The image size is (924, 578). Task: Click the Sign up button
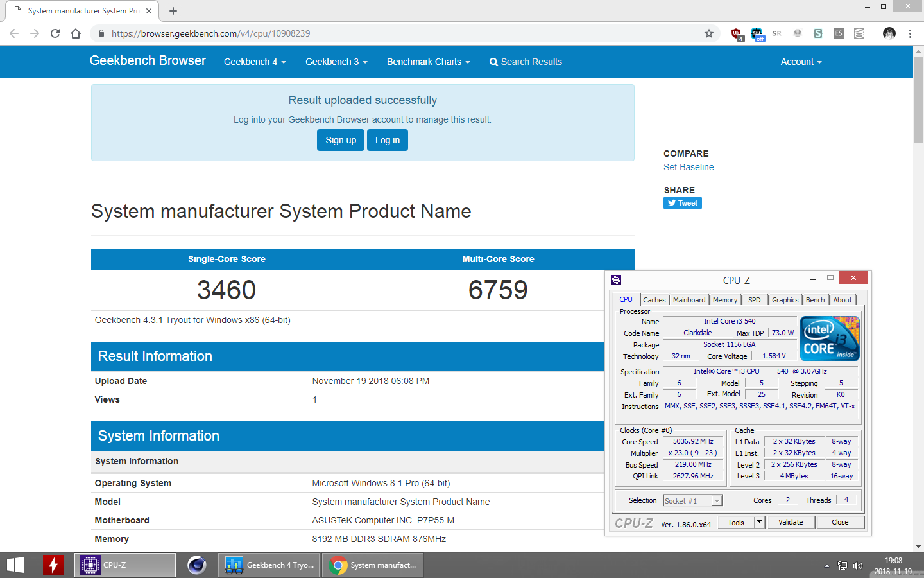[x=341, y=140]
